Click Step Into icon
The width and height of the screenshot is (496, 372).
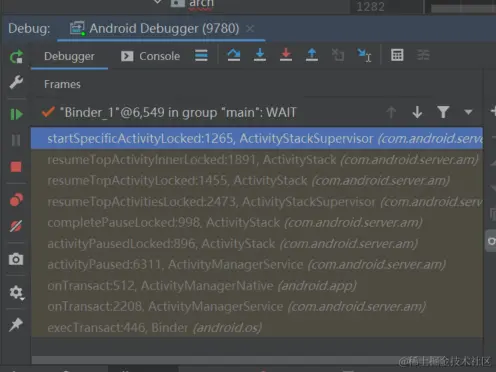[x=260, y=55]
